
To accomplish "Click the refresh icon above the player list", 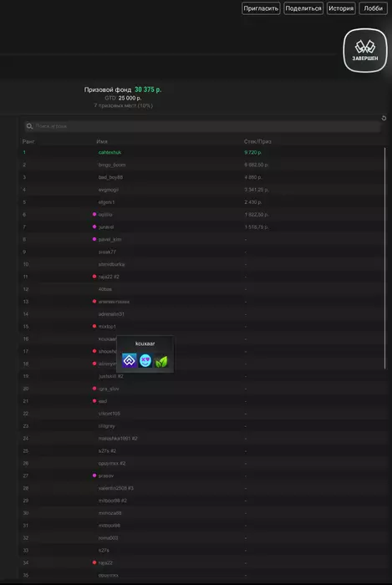I will (x=384, y=119).
